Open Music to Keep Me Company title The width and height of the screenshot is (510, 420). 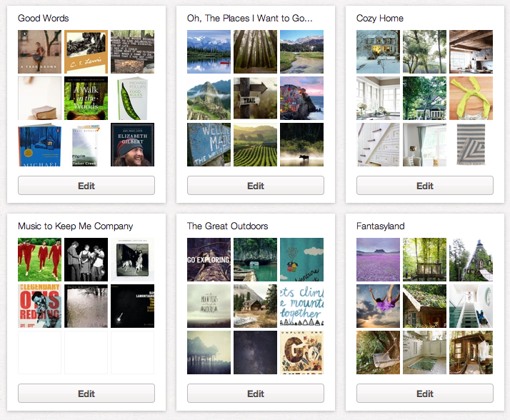point(76,226)
